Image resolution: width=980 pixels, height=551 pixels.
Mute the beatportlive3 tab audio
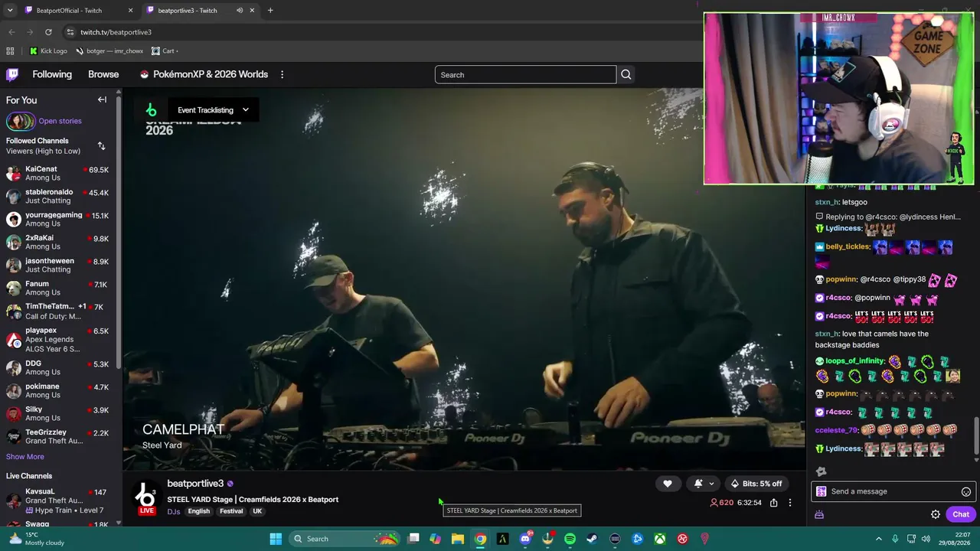[240, 10]
